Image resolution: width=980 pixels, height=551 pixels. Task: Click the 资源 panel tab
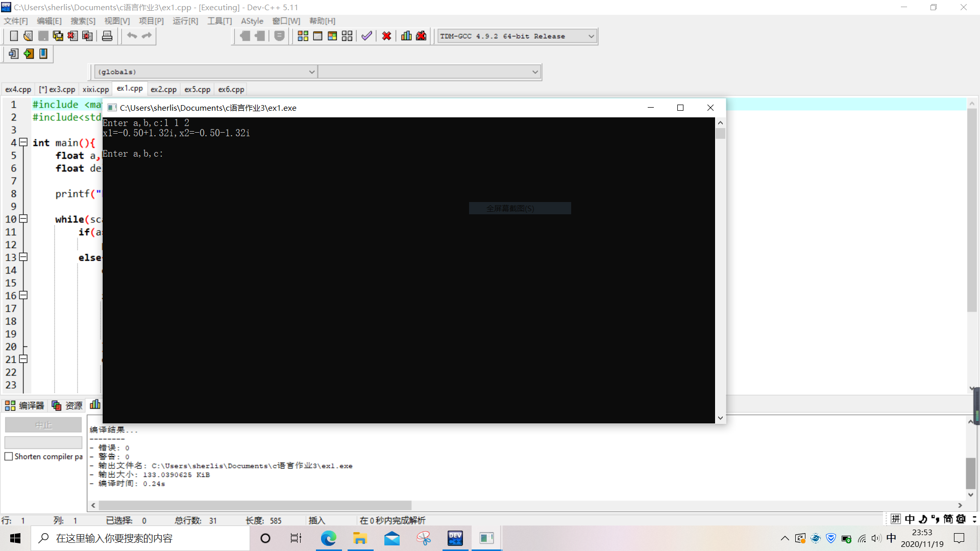[67, 406]
